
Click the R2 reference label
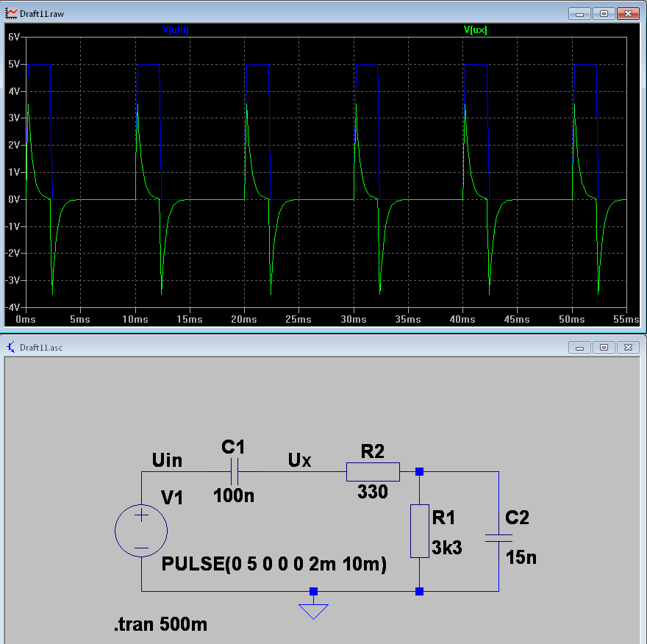[x=373, y=451]
